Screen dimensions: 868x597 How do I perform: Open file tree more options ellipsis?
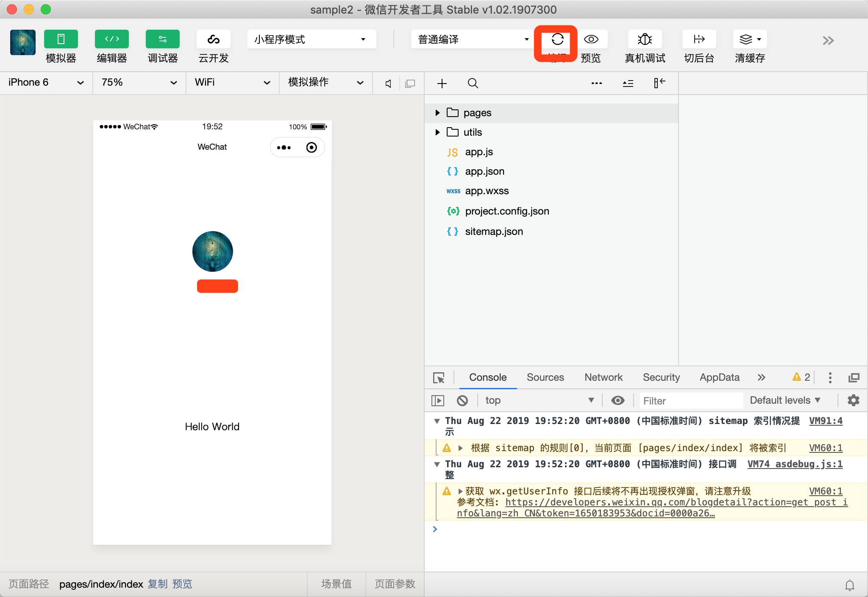[x=597, y=83]
